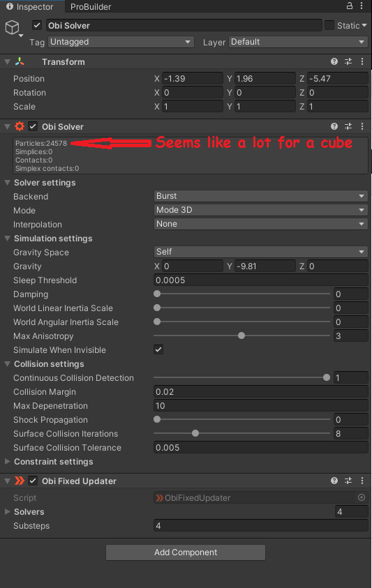Click Gravity Y field

coord(265,266)
